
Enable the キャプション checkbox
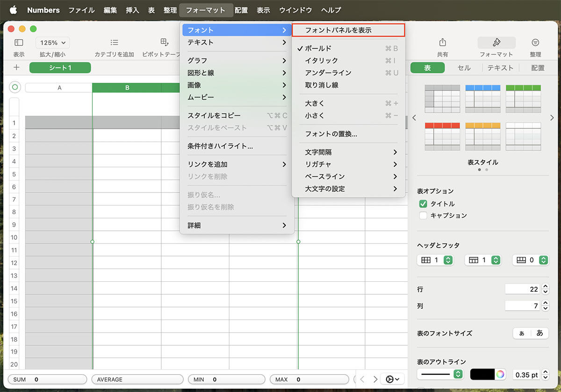click(423, 215)
